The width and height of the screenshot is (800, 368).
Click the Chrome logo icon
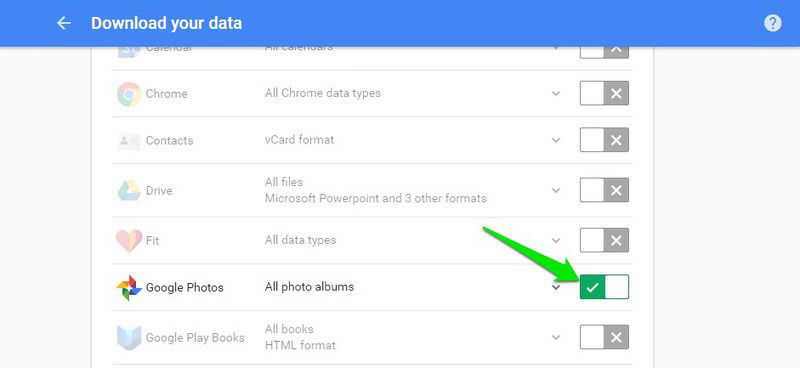coord(129,94)
